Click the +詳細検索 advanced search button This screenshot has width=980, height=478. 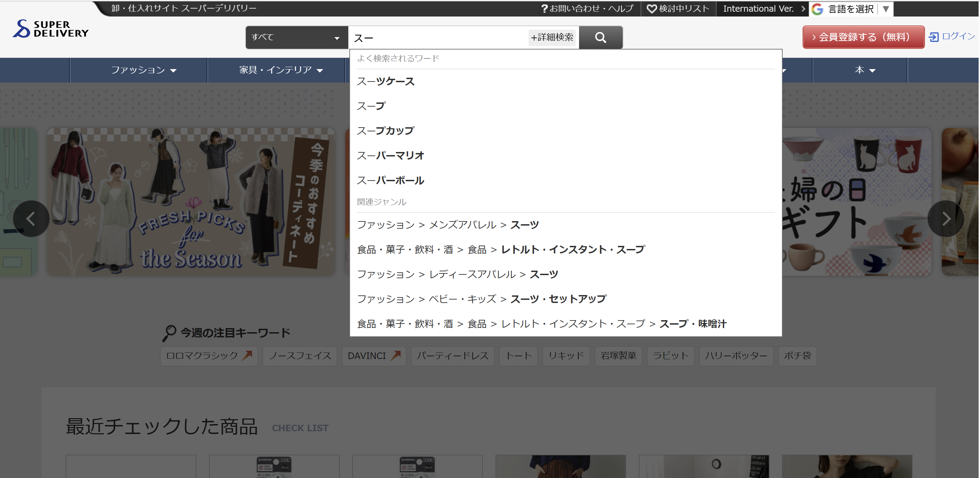pos(552,37)
